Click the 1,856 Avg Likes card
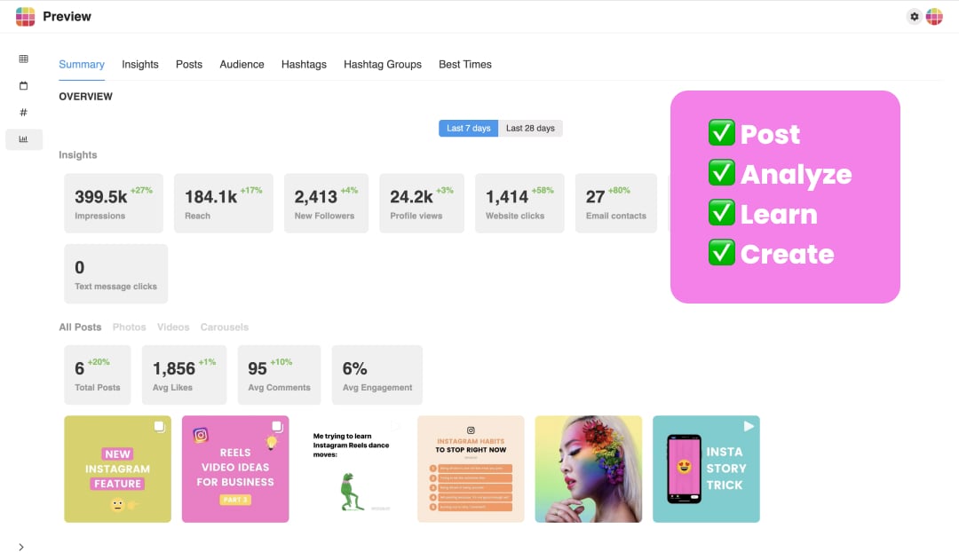Viewport: 959px width, 560px height. 184,375
